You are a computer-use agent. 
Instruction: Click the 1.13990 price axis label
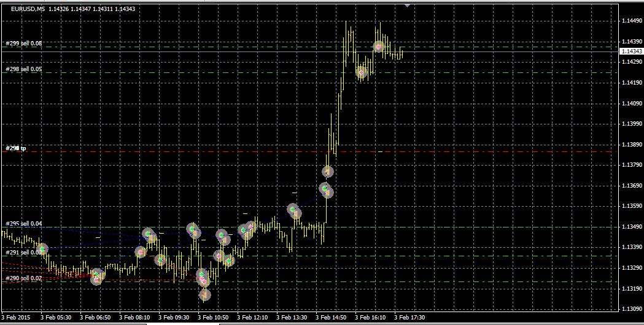click(x=632, y=123)
